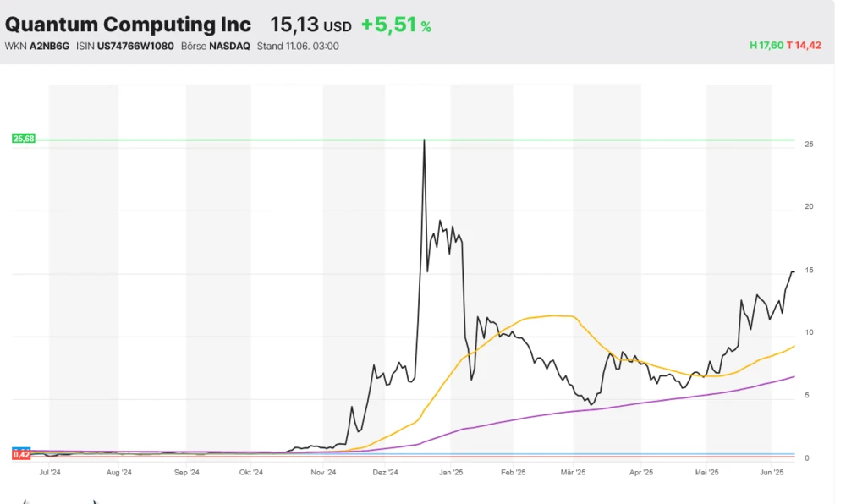The height and width of the screenshot is (504, 846).
Task: Click the yellow moving average line's plateau
Action: [554, 315]
